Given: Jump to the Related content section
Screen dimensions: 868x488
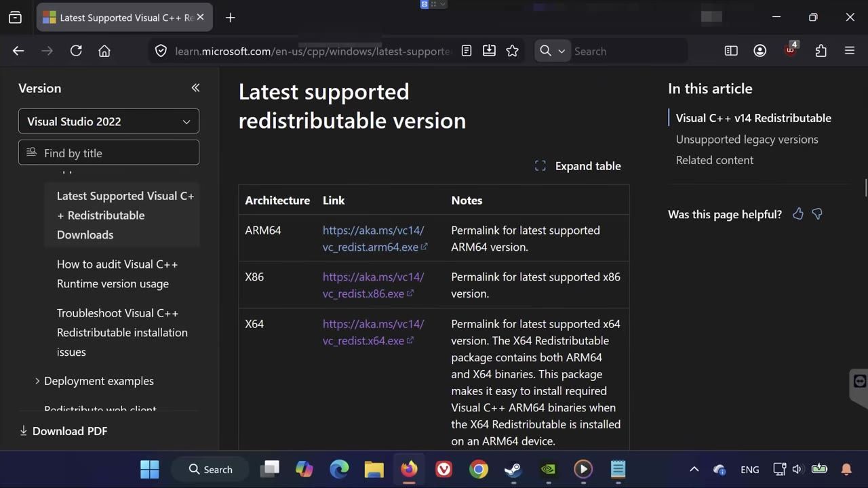Looking at the screenshot, I should click(715, 160).
